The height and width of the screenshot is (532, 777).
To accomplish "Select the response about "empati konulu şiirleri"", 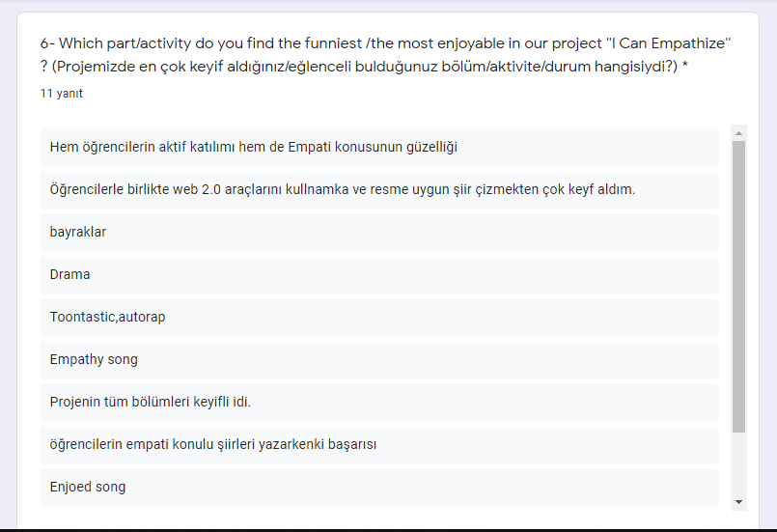I will point(212,444).
